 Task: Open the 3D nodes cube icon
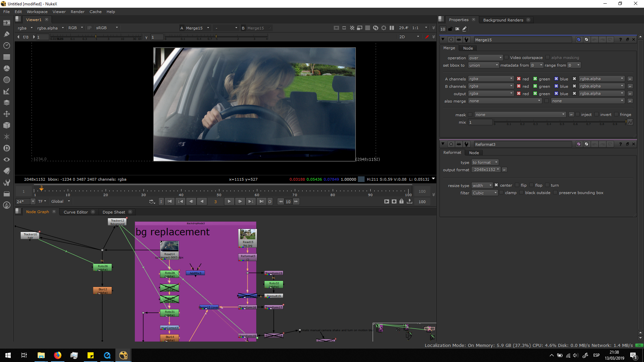tap(6, 125)
